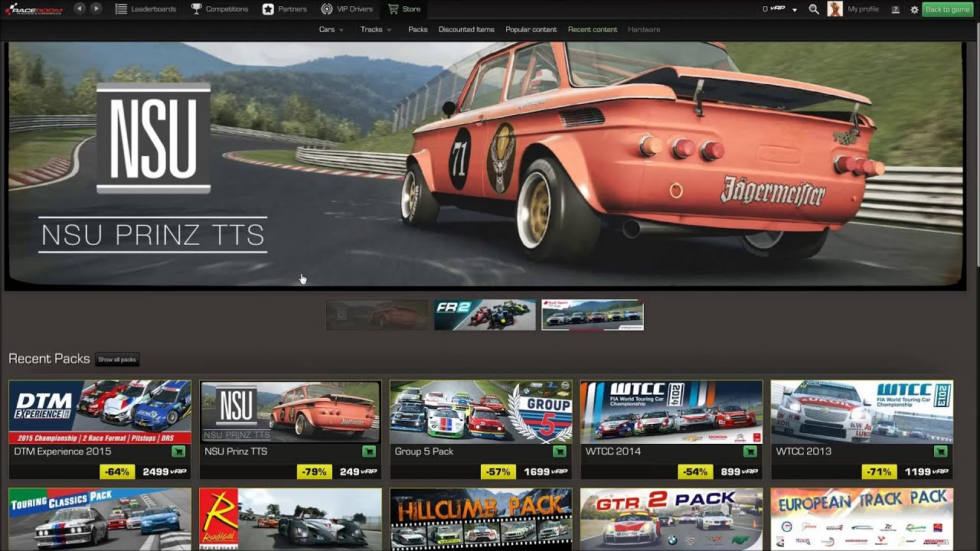The height and width of the screenshot is (551, 980).
Task: Open the Hardware category
Action: pos(644,29)
